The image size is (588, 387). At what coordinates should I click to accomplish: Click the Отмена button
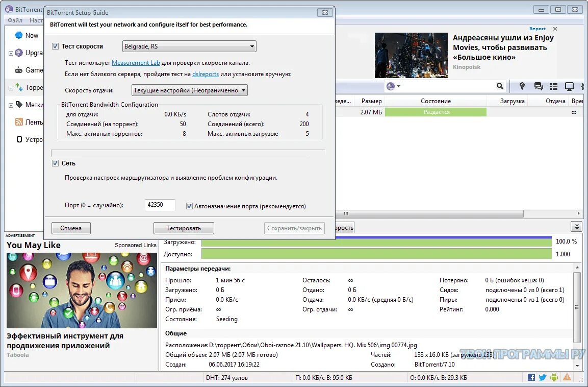point(71,228)
